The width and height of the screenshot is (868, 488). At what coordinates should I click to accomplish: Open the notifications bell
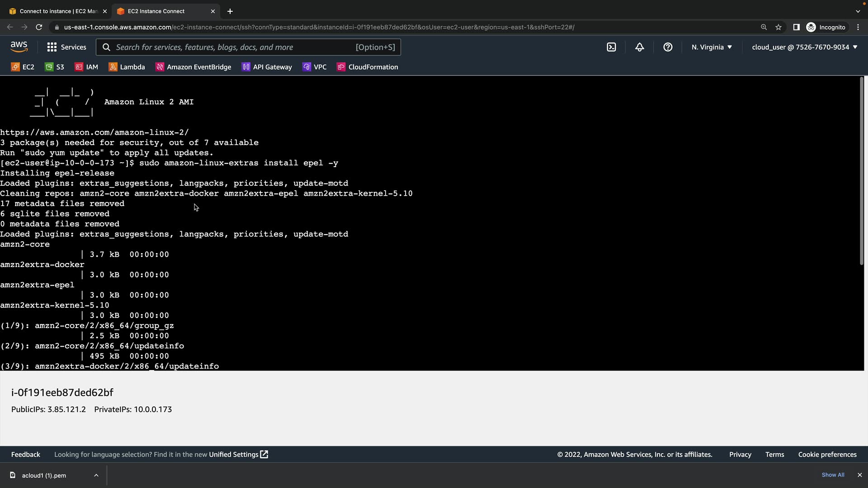639,47
